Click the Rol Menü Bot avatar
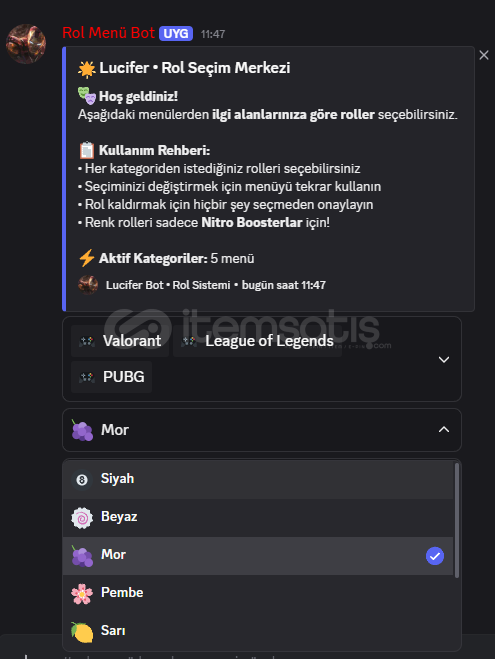Viewport: 495px width, 659px height. pos(26,44)
